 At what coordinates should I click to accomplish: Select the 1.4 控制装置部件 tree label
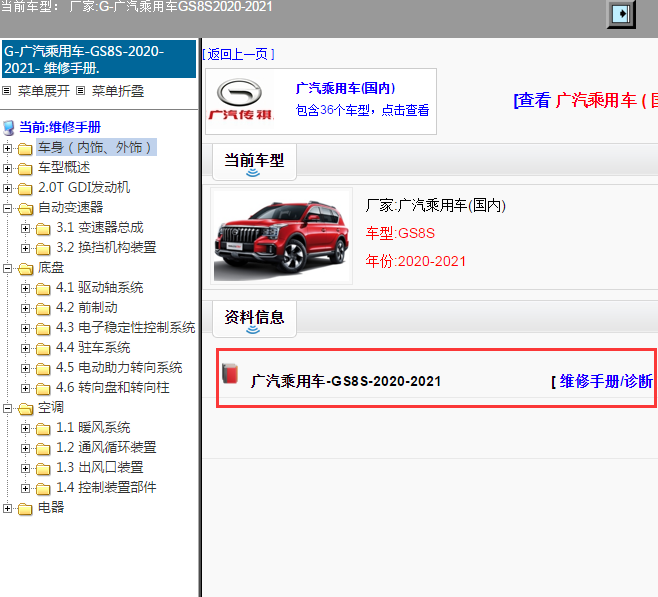(x=106, y=488)
